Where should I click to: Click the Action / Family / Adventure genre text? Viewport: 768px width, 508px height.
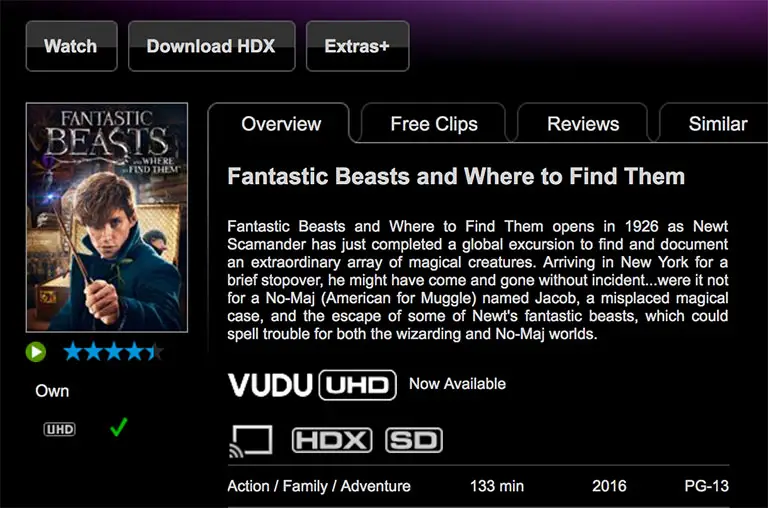[x=319, y=486]
